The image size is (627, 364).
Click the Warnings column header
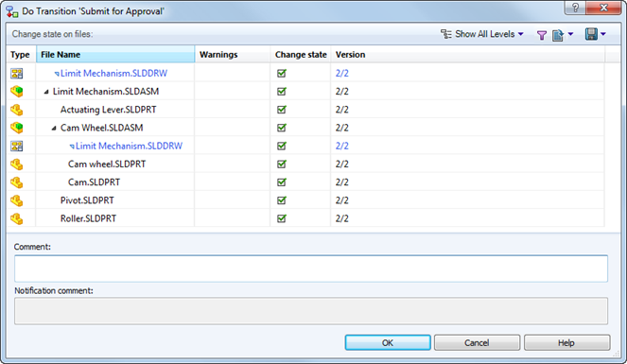pyautogui.click(x=233, y=55)
